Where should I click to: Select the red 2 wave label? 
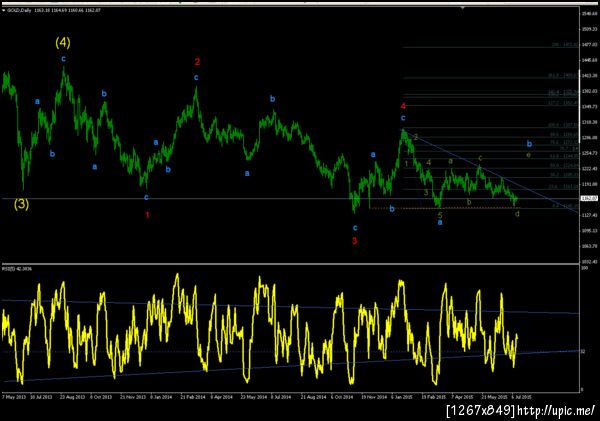tap(197, 62)
